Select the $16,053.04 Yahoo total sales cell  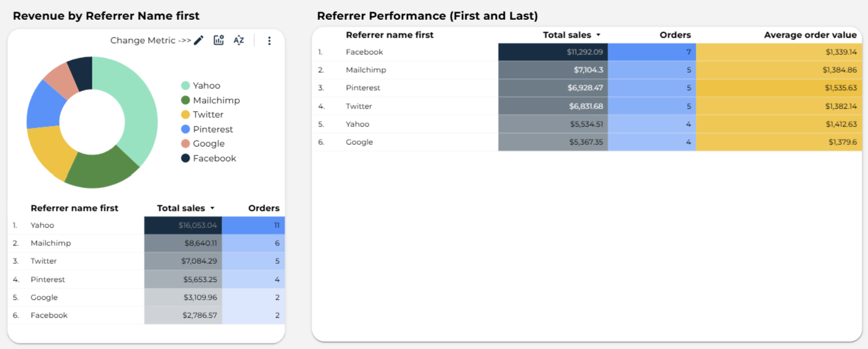183,226
